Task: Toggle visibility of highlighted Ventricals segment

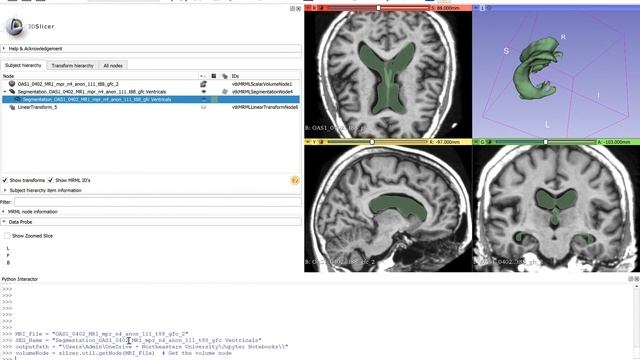Action: point(203,99)
